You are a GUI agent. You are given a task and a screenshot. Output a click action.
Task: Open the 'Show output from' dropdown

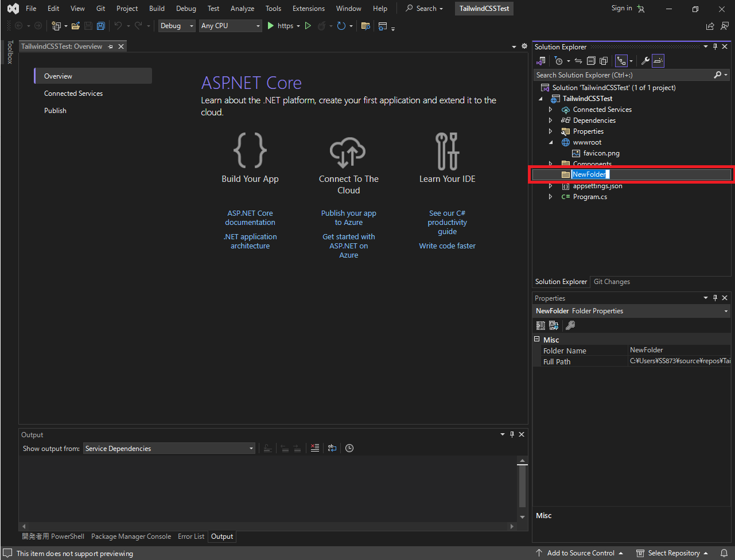(169, 449)
